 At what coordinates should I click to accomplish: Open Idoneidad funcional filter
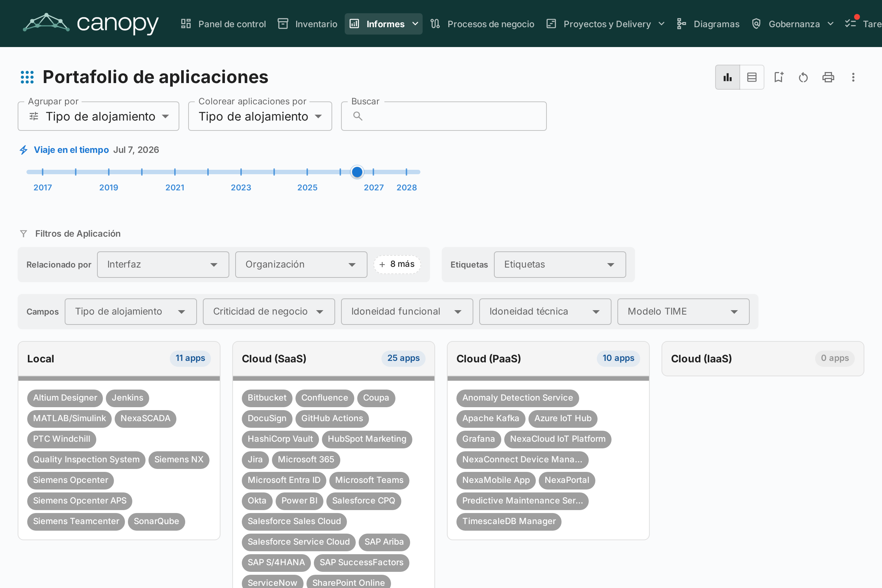(x=407, y=312)
